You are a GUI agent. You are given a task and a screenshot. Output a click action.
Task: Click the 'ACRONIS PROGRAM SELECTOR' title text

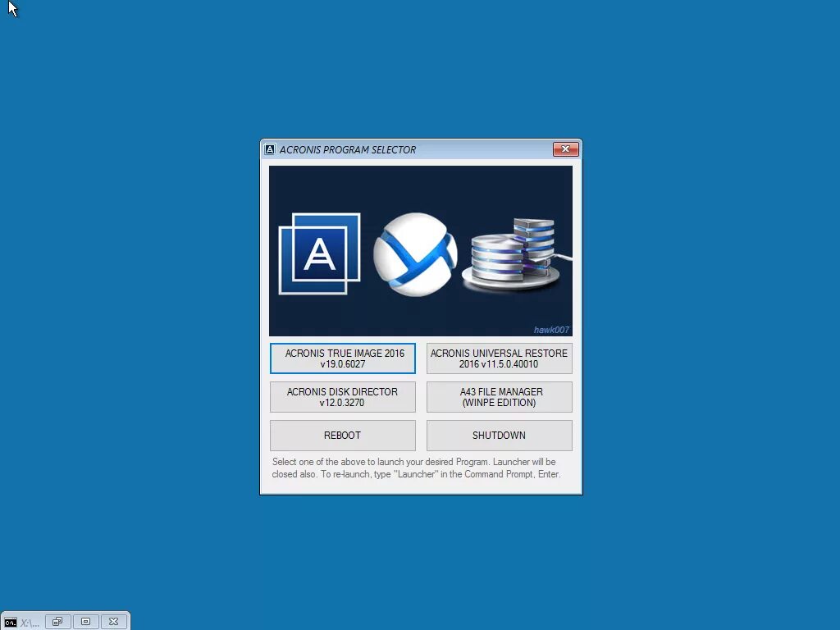point(348,150)
